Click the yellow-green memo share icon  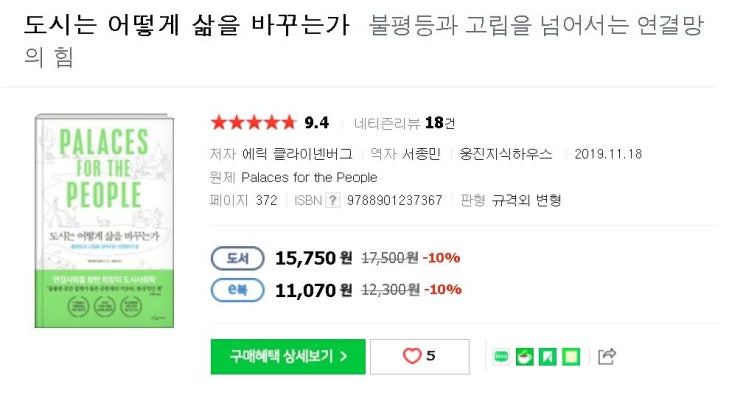click(x=570, y=356)
